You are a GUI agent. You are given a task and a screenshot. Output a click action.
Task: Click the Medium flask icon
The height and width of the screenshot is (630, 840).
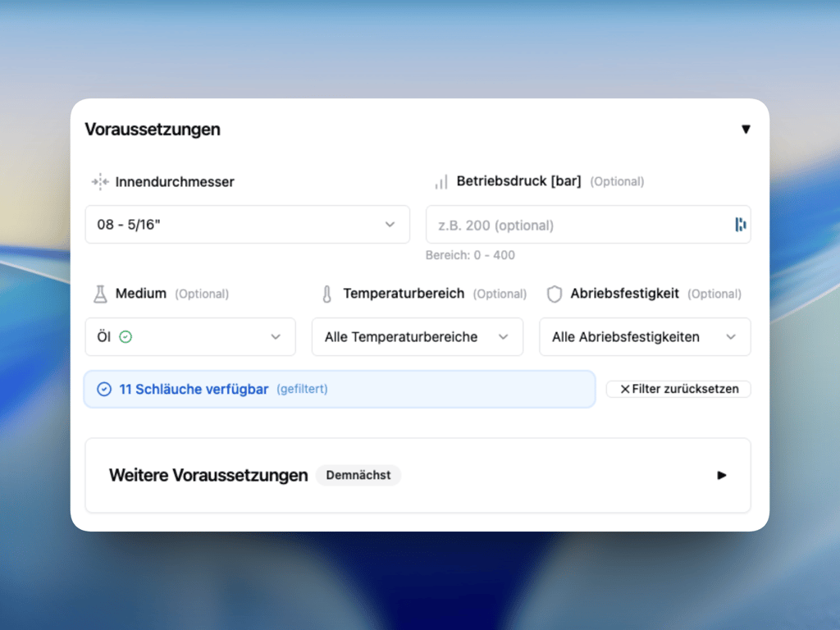pos(99,294)
